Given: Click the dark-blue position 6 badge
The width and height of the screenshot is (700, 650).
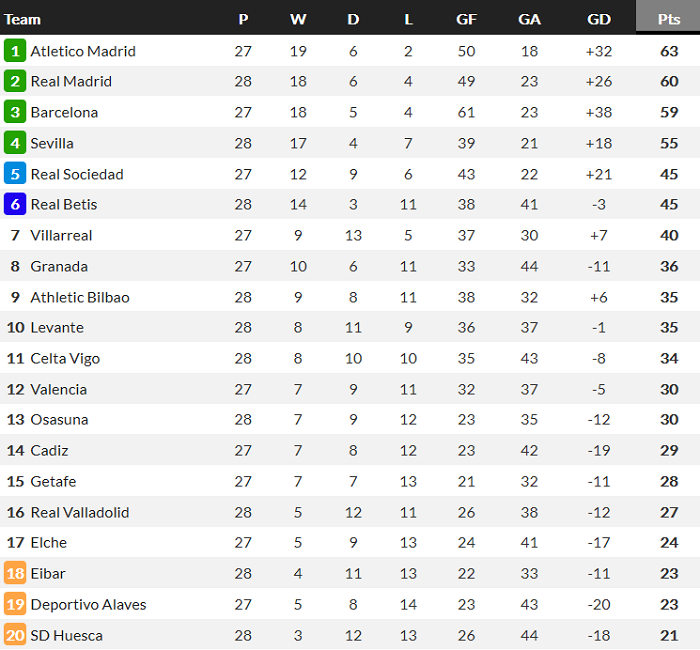Looking at the screenshot, I should 15,204.
